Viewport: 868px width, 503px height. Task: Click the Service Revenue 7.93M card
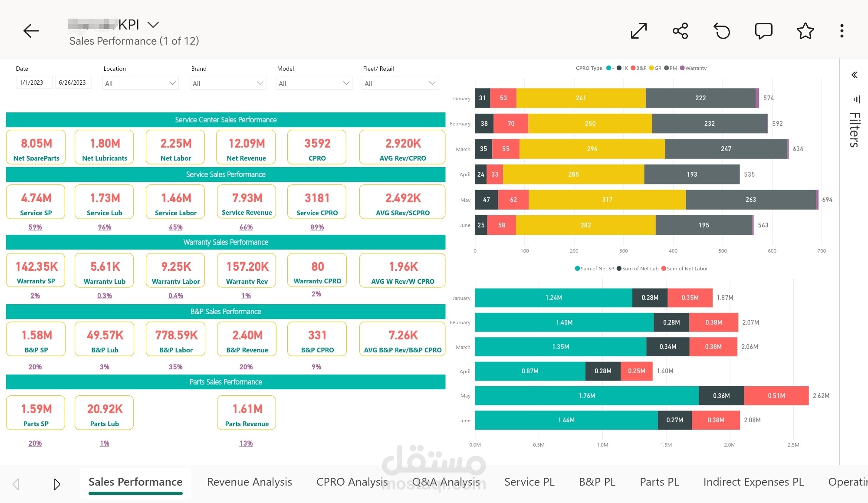(247, 202)
